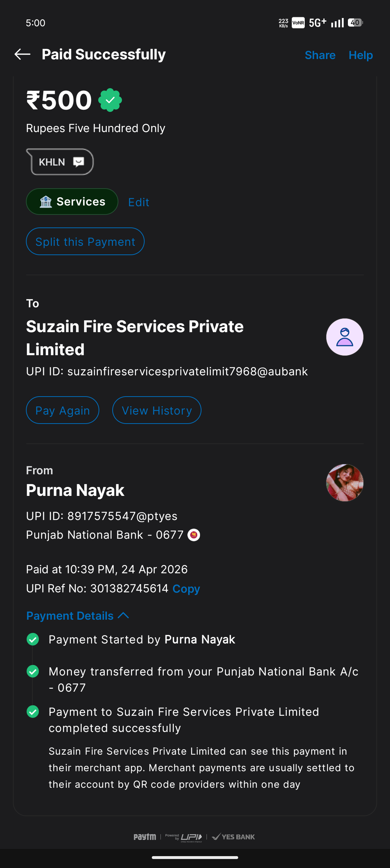This screenshot has height=868, width=390.
Task: Tap the battery status icon
Action: click(355, 23)
